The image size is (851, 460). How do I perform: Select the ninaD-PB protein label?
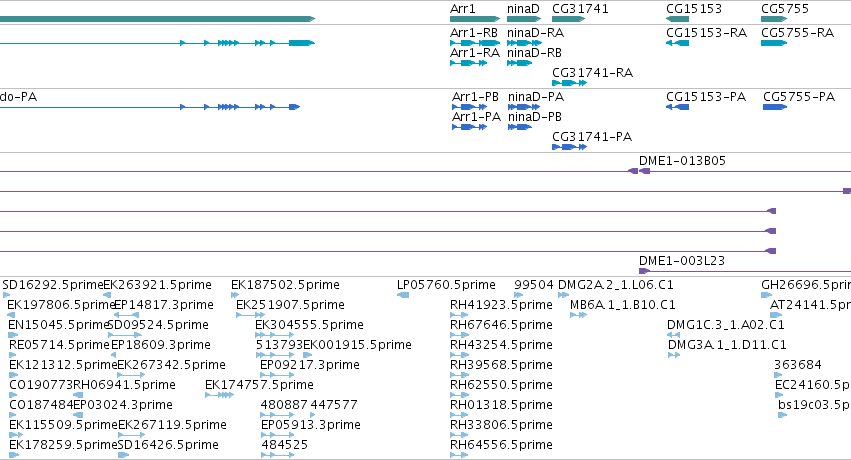(535, 117)
